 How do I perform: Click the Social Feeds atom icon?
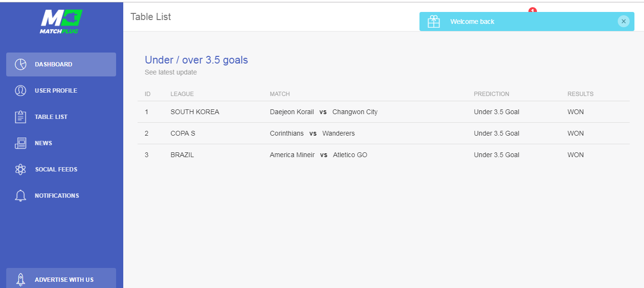pyautogui.click(x=21, y=170)
